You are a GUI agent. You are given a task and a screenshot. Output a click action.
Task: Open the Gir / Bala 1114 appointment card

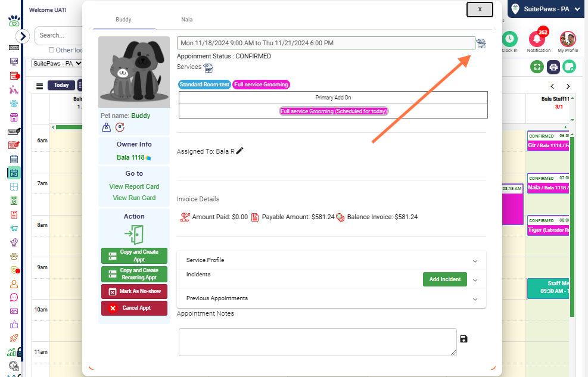tap(548, 141)
